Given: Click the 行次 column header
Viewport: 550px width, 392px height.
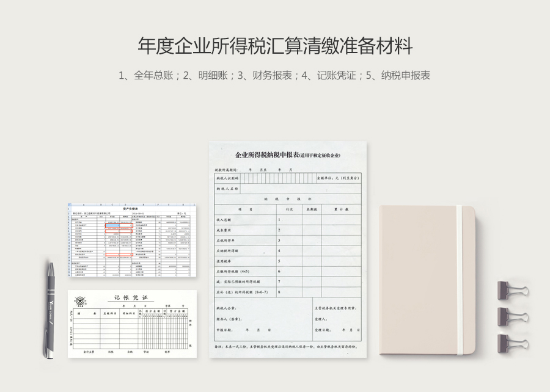Looking at the screenshot, I should pos(289,209).
